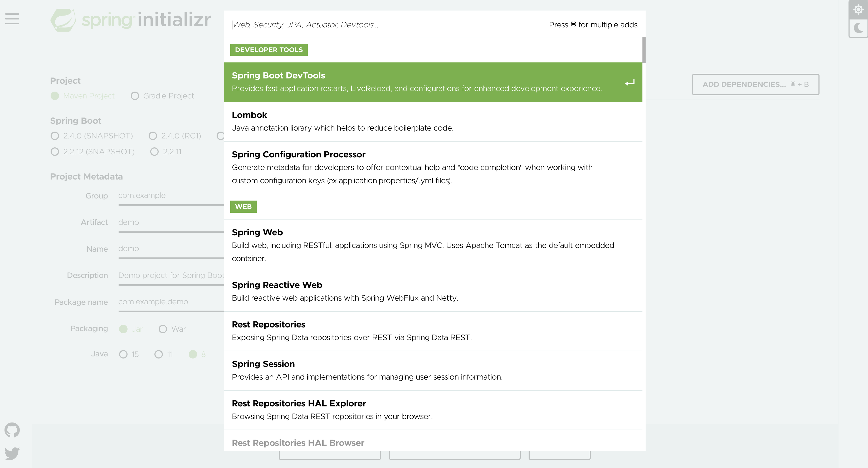The image size is (868, 468).
Task: Open the Twitter link icon
Action: click(12, 453)
